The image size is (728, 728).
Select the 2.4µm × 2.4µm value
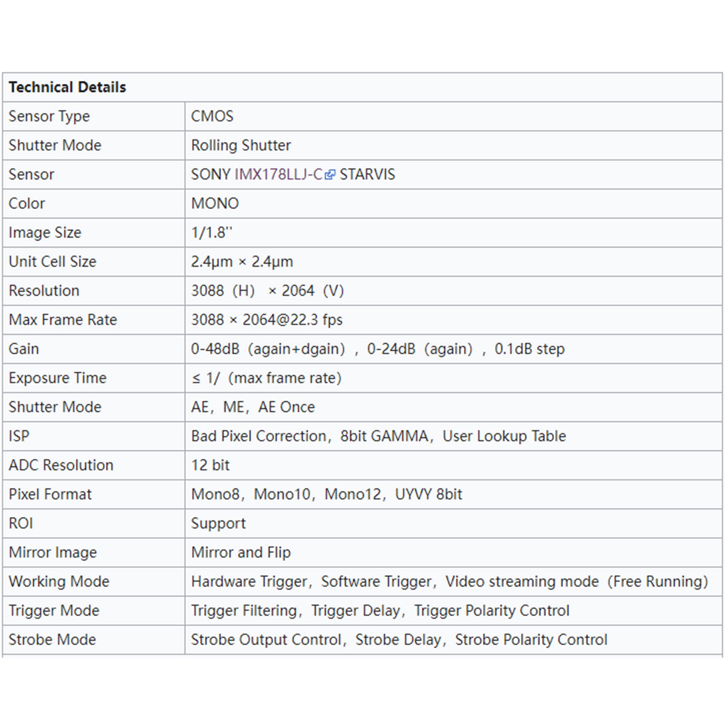coord(242,262)
